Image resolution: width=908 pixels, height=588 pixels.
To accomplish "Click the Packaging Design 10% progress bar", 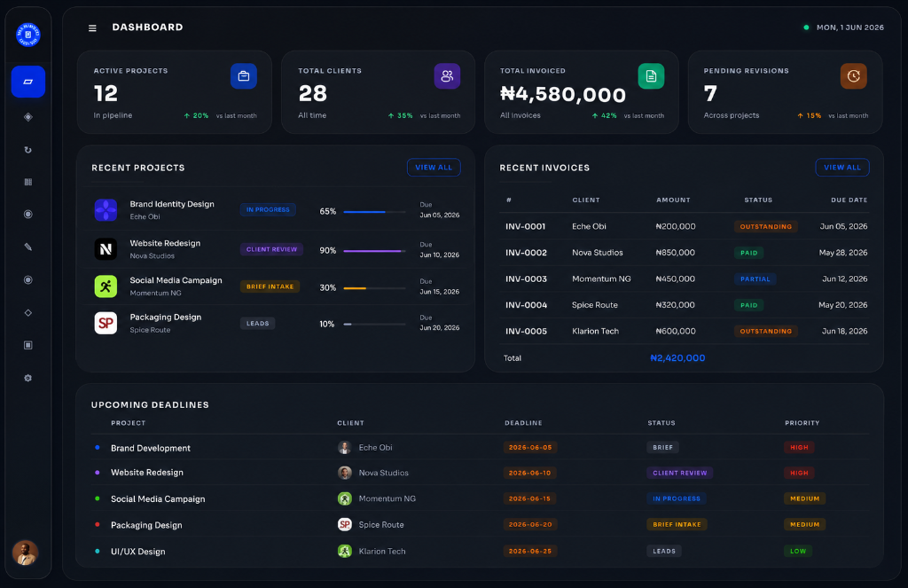I will click(374, 325).
